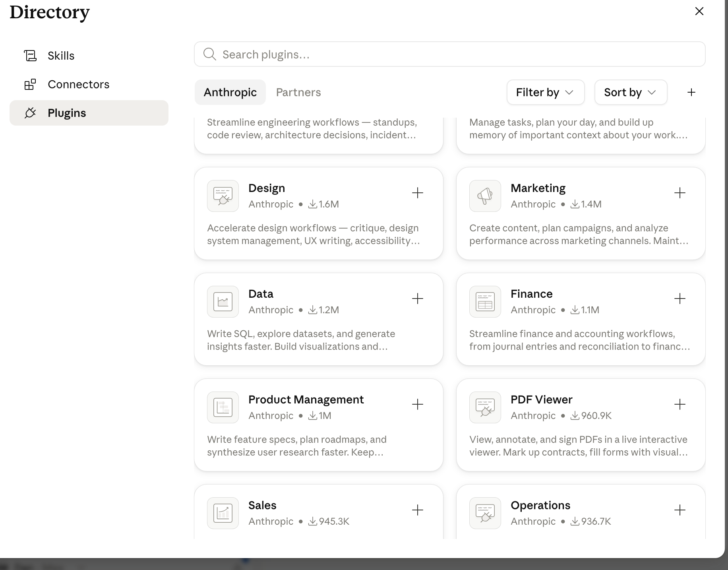This screenshot has height=570, width=728.
Task: Add the Finance plugin with its plus
Action: [x=680, y=299]
